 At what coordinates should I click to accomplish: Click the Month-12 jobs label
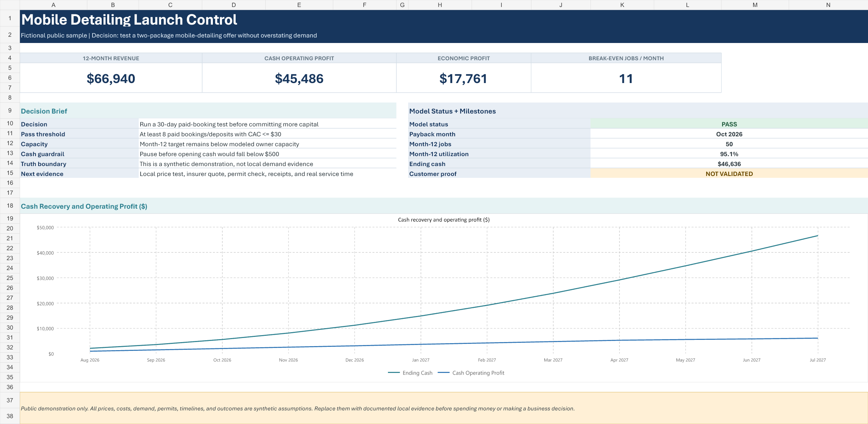(x=500, y=144)
